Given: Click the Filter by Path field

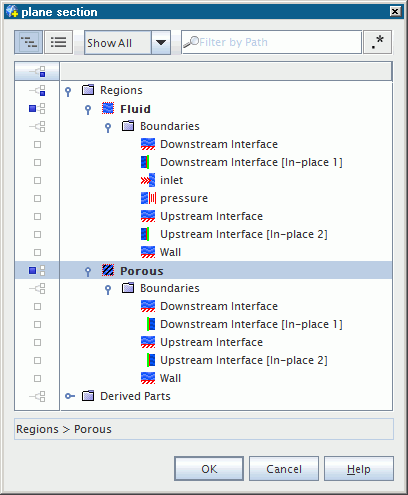Looking at the screenshot, I should pos(272,42).
